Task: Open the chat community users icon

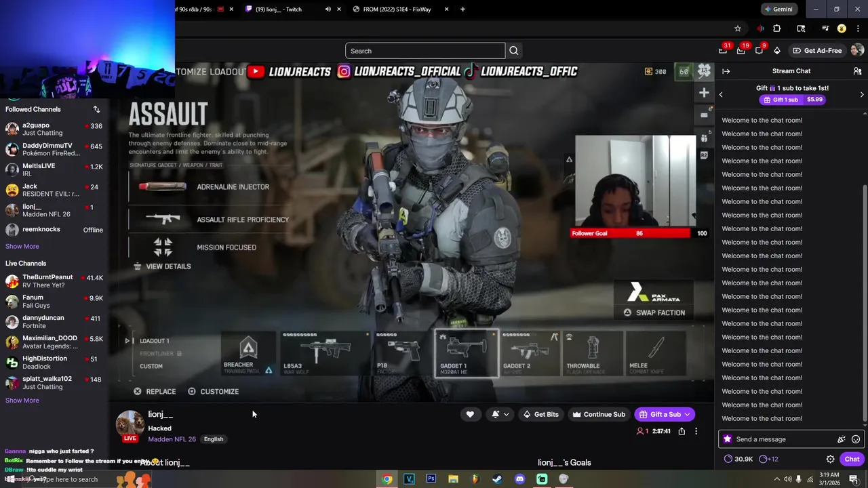Action: tap(857, 71)
